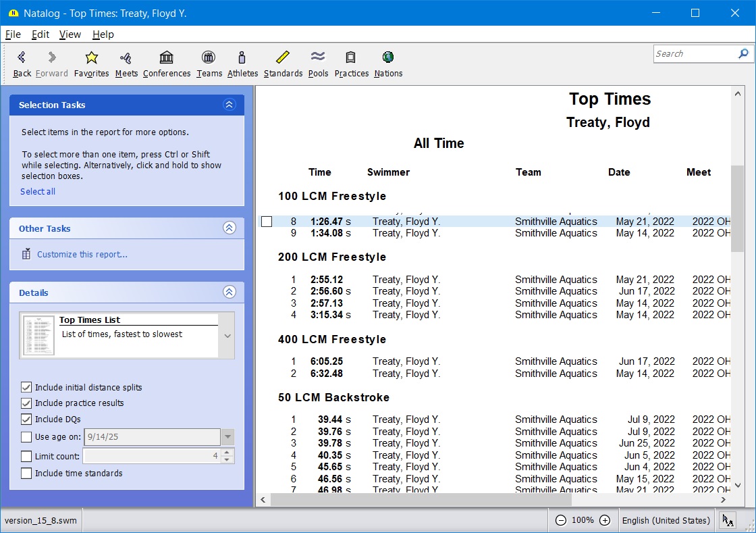
Task: Open the Pools toolbar icon
Action: pos(317,58)
